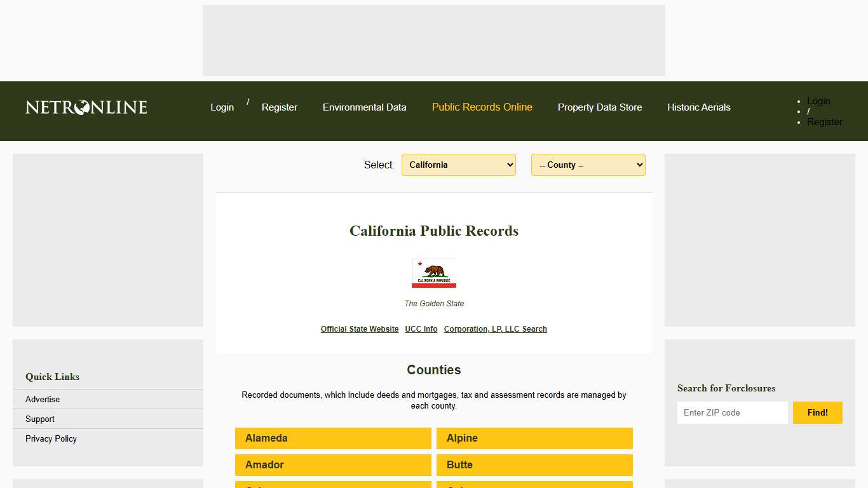The width and height of the screenshot is (868, 488).
Task: Open the California state selection dropdown
Action: click(x=458, y=165)
